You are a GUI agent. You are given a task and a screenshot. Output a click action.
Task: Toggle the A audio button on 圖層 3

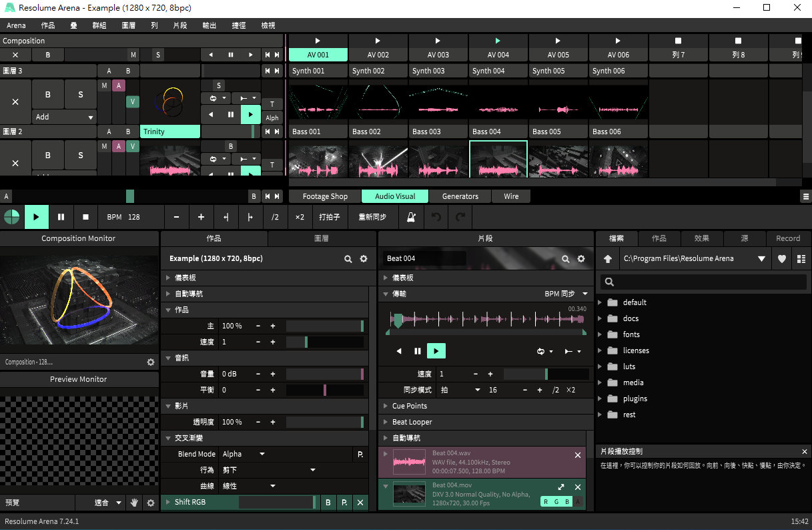[x=119, y=85]
